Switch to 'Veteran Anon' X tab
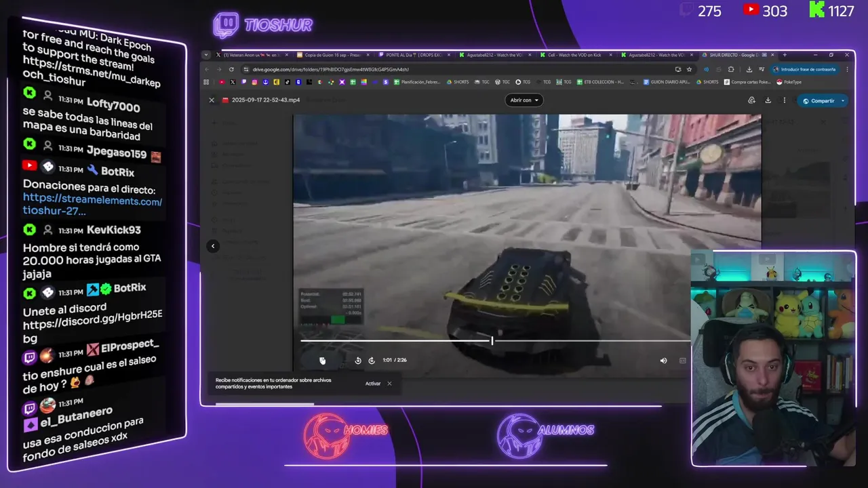Viewport: 868px width, 488px height. (x=251, y=55)
